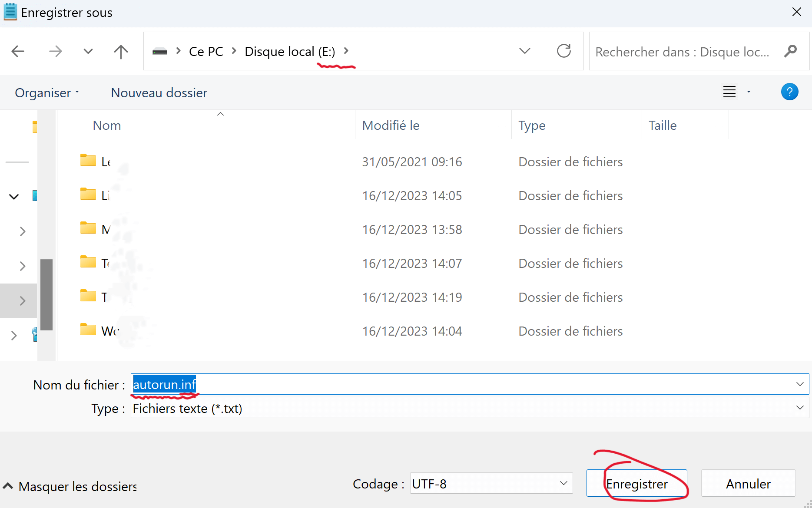The image size is (812, 508).
Task: Click the back navigation arrow
Action: tap(18, 52)
